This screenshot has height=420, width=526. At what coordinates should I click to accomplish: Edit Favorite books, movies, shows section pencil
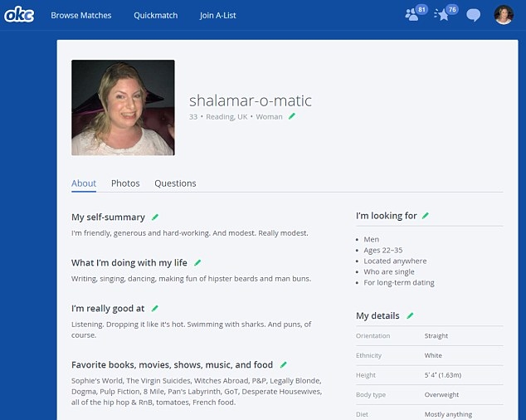click(x=283, y=364)
